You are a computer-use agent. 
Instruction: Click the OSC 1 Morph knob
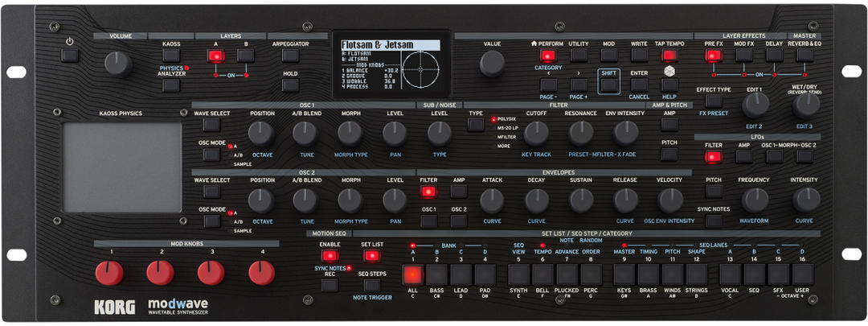pos(350,134)
